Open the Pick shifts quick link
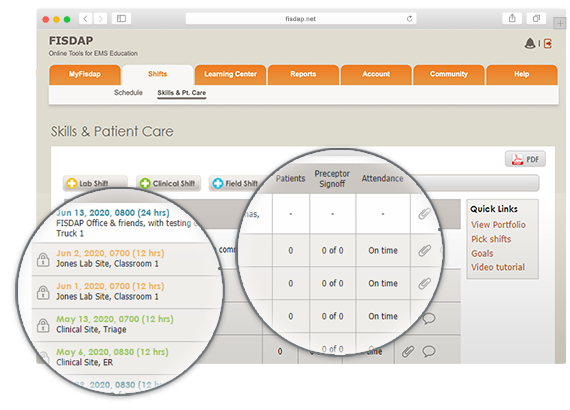The width and height of the screenshot is (570, 410). (491, 239)
